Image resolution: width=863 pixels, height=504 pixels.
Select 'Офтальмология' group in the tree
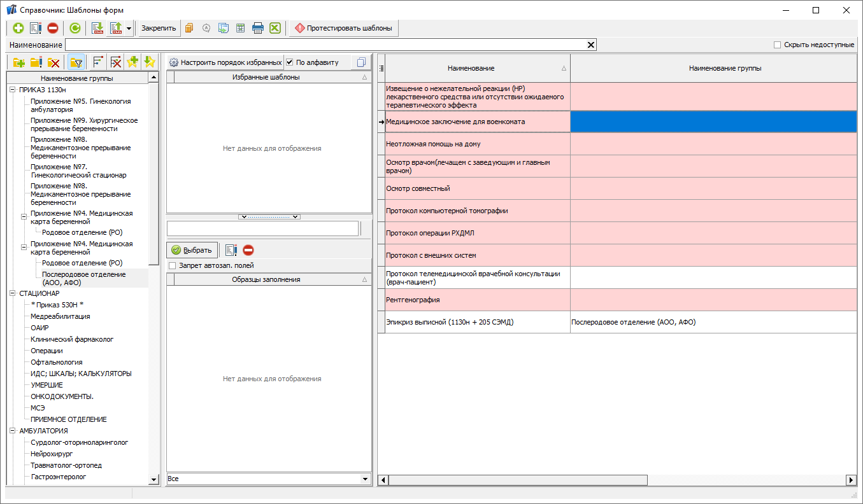(57, 362)
